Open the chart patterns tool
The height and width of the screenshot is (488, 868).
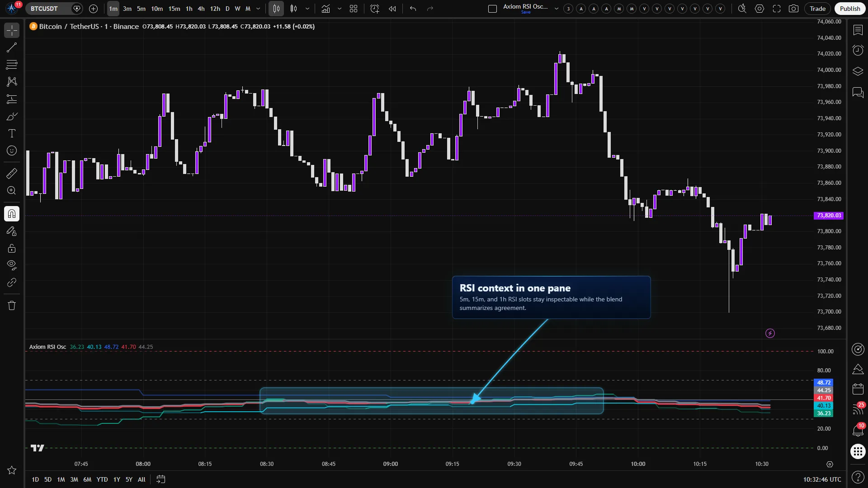point(12,82)
